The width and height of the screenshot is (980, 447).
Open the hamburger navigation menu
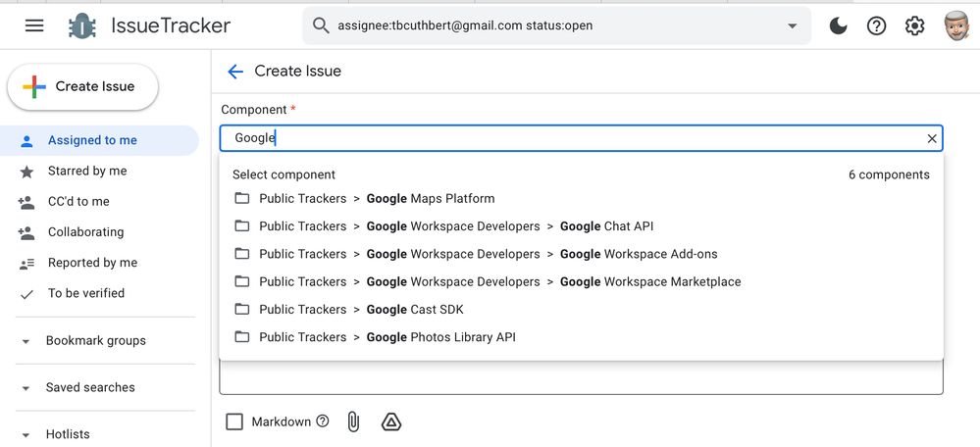34,25
